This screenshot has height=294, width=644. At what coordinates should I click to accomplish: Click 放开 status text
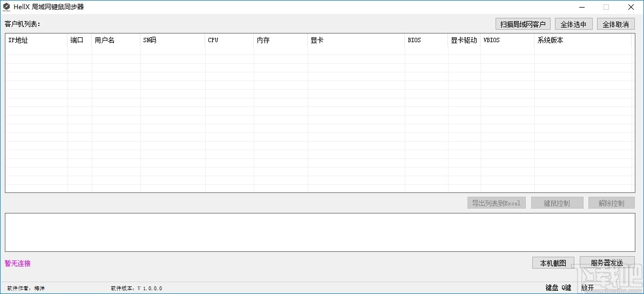point(587,288)
